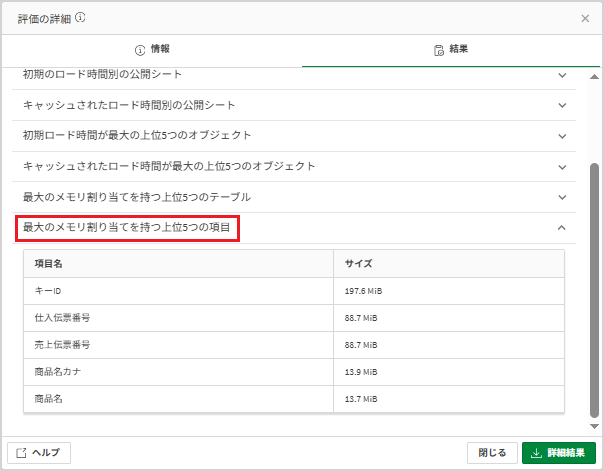The width and height of the screenshot is (604, 471).
Task: Open the ヘルプ link button
Action: [39, 453]
